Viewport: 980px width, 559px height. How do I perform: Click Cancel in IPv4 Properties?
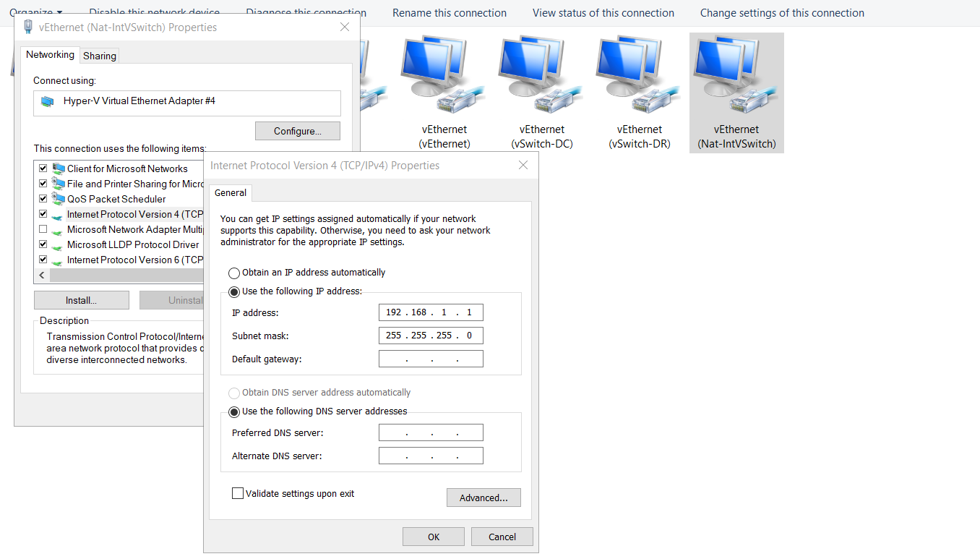(502, 537)
